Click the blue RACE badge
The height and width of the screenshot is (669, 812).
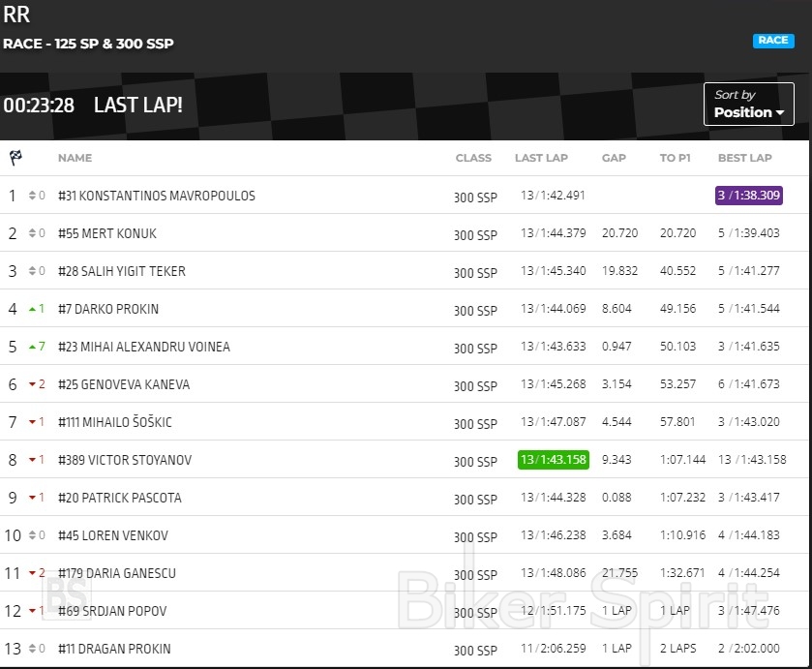(773, 41)
